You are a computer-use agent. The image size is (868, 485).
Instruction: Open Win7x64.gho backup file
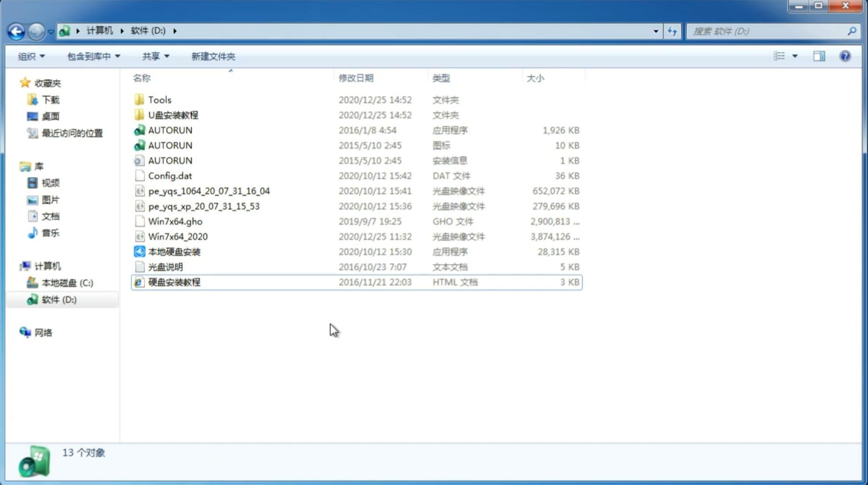tap(175, 221)
